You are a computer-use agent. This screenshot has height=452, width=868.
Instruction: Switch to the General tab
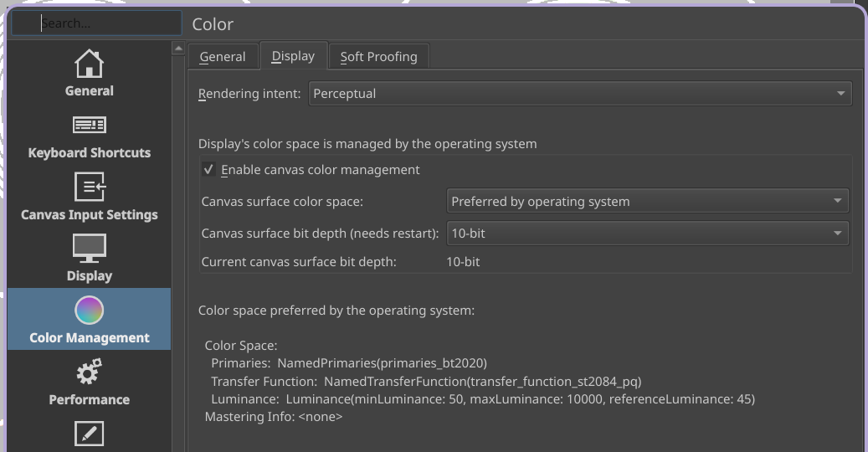223,57
